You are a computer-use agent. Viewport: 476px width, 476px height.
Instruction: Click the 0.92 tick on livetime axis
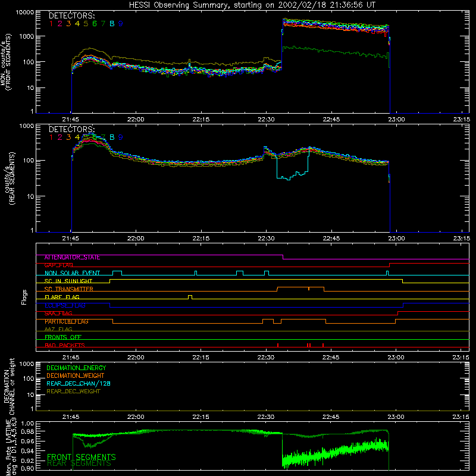pos(28,461)
